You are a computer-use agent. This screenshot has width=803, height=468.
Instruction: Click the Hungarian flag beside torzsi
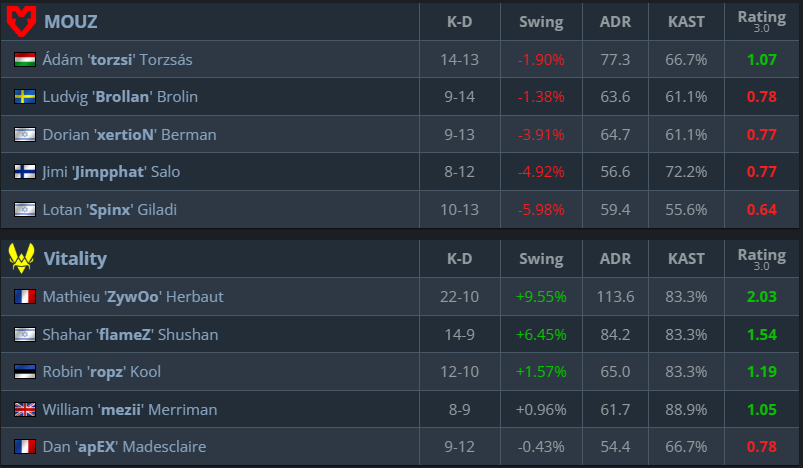pyautogui.click(x=25, y=60)
